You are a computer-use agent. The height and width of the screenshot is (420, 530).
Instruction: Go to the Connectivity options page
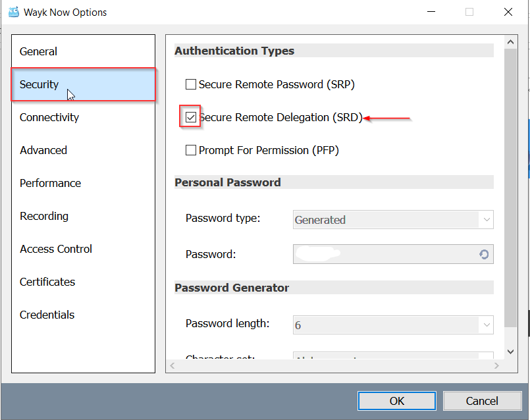tap(83, 117)
